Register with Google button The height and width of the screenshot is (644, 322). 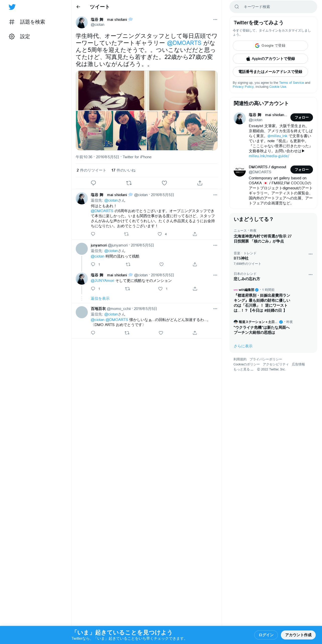coord(270,46)
